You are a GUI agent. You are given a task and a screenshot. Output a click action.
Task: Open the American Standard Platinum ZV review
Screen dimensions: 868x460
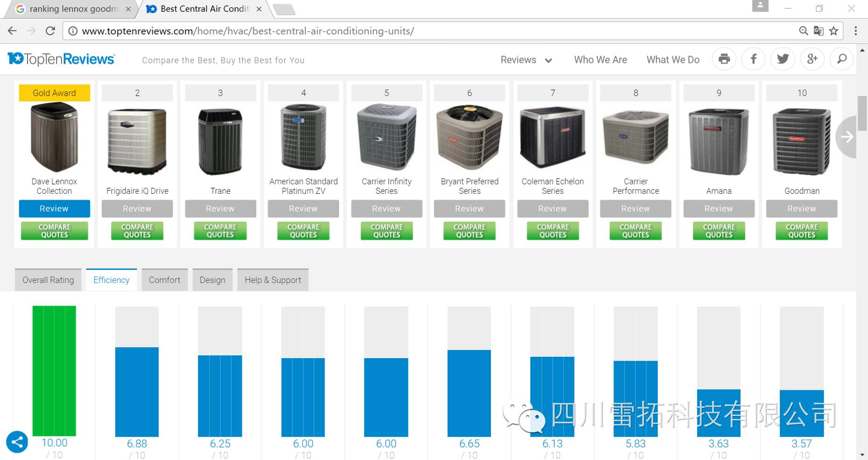(x=303, y=209)
